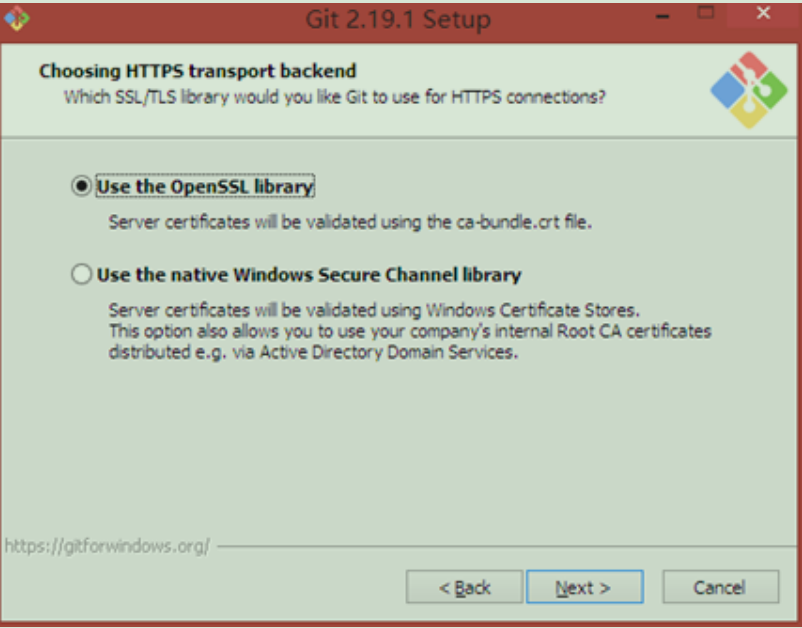
Task: Proceed with the 'Next >' button
Action: click(585, 587)
